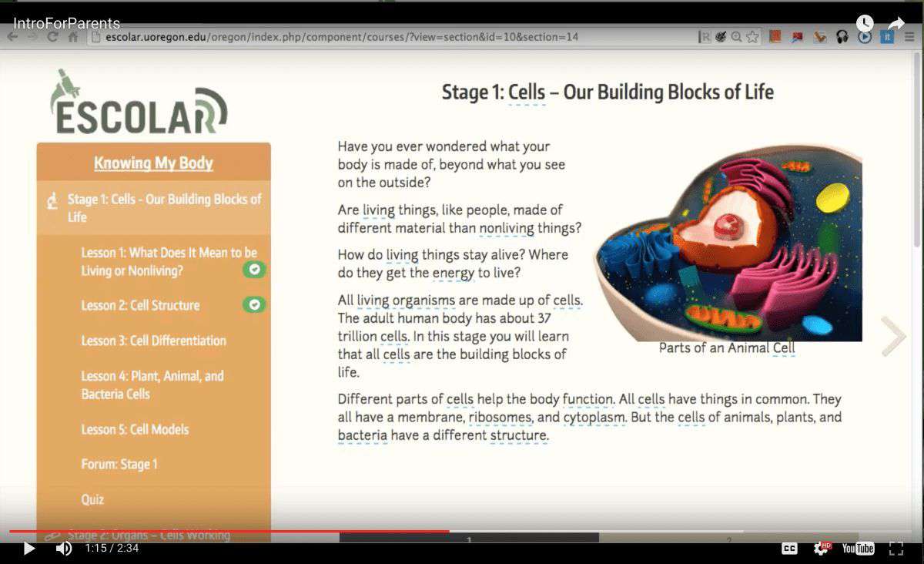924x564 pixels.
Task: Click glossary word structure
Action: pyautogui.click(x=518, y=435)
